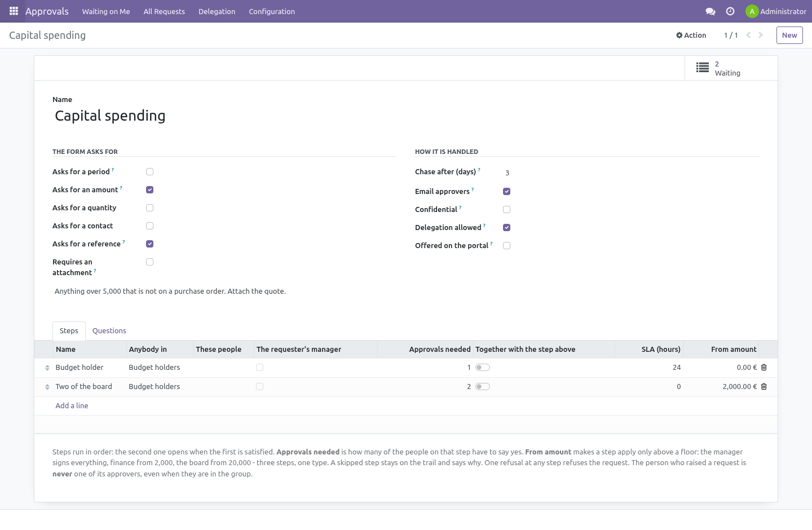Image resolution: width=812 pixels, height=530 pixels.
Task: Open the Configuration menu
Action: (272, 11)
